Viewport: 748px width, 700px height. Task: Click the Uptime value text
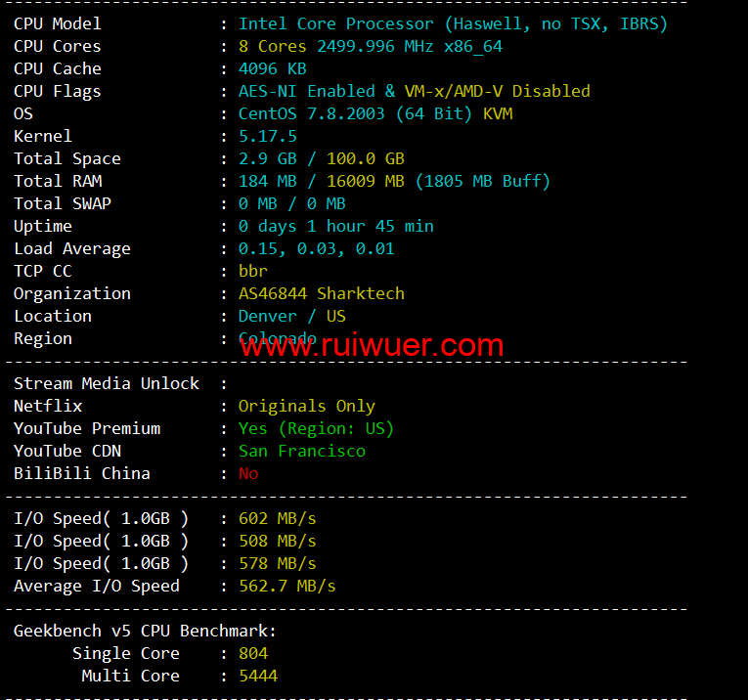point(335,226)
